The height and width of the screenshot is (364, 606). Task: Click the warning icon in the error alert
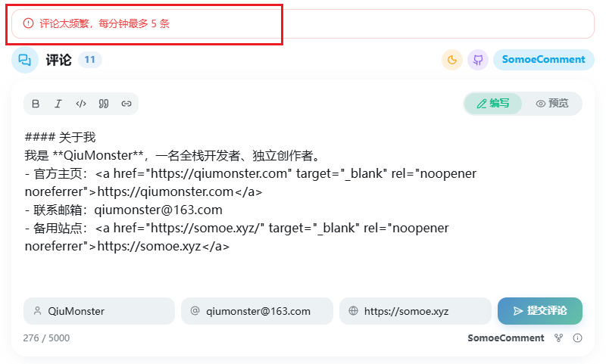coord(28,23)
